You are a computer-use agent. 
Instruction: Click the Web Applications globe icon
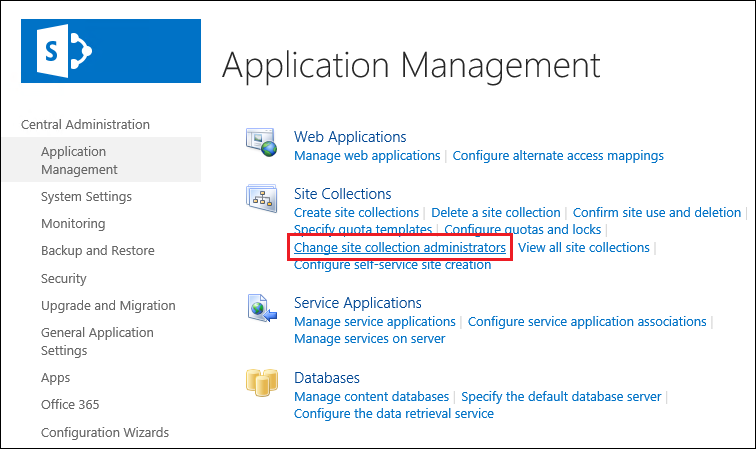[x=261, y=142]
